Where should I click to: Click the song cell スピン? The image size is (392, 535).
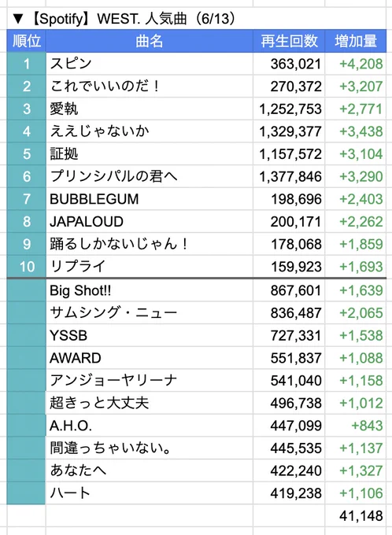150,64
